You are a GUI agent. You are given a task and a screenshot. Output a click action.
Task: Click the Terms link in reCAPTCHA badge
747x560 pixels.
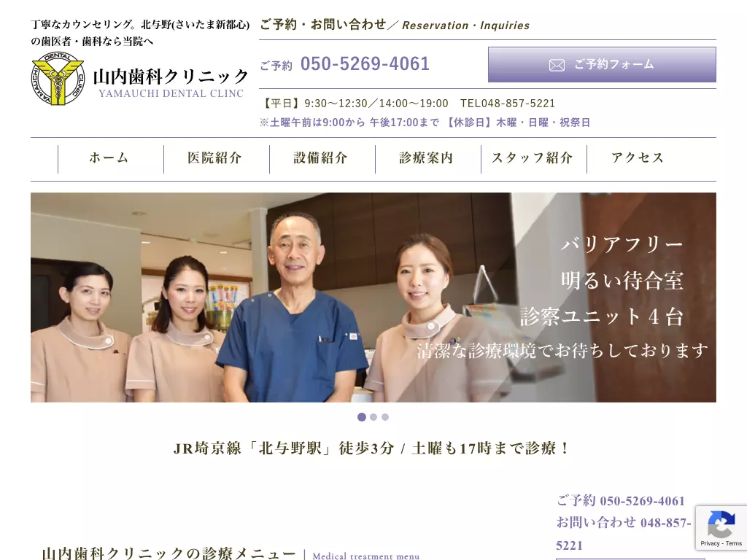[734, 543]
